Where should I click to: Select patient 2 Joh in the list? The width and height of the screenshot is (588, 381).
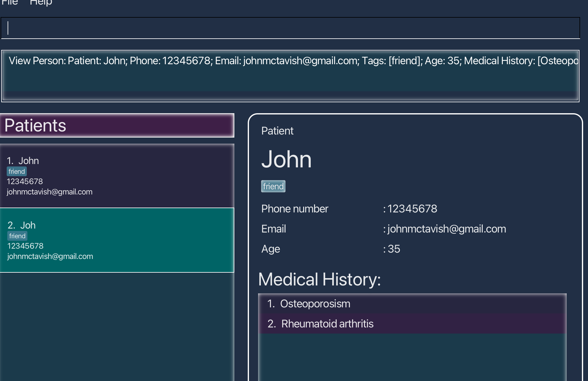pos(117,240)
